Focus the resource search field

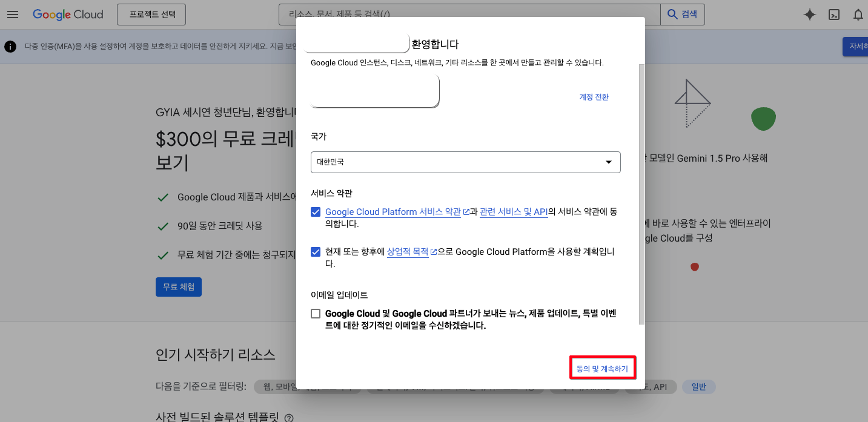point(469,15)
